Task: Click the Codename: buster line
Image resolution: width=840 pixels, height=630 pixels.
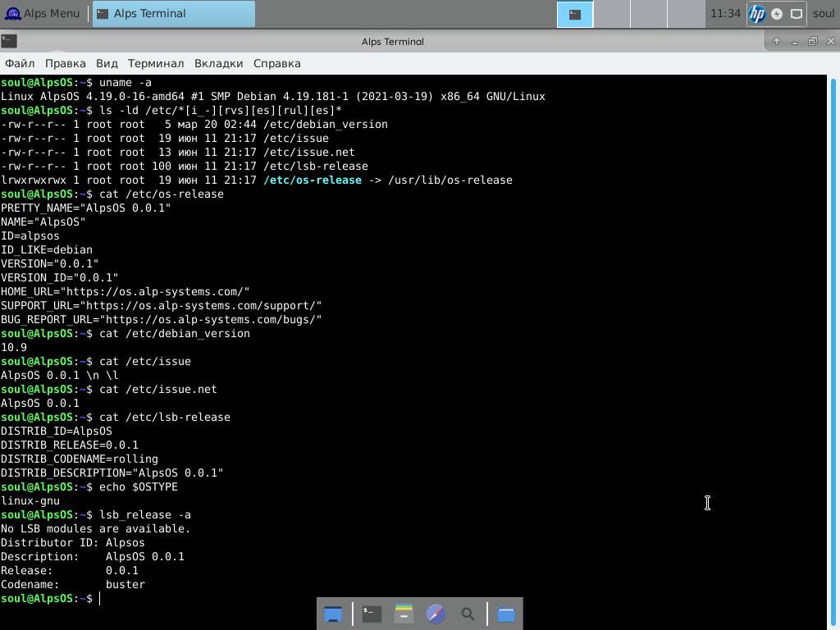Action: point(73,584)
